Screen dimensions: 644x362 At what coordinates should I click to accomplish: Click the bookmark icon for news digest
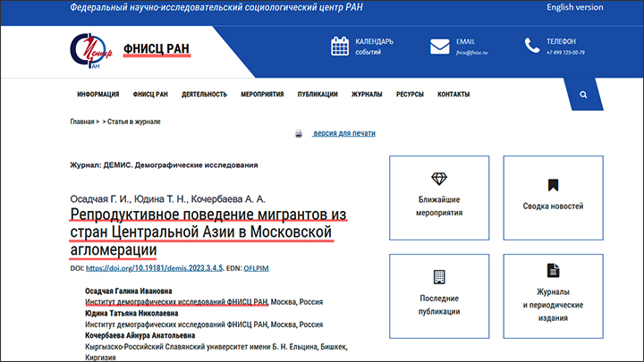tap(554, 185)
